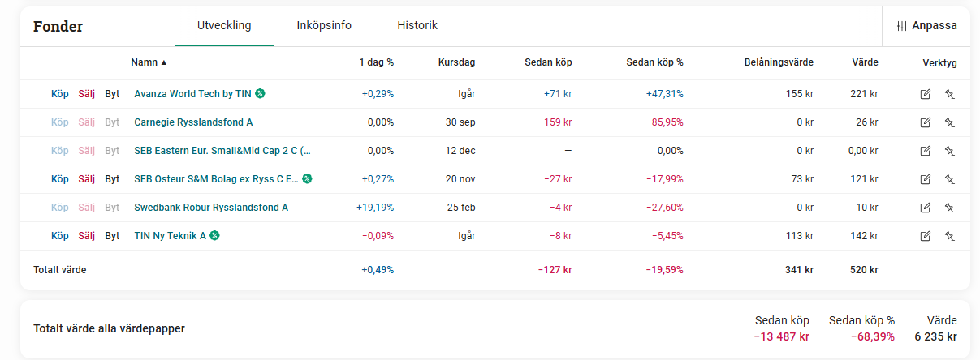Select the Utveckling tab

click(224, 26)
